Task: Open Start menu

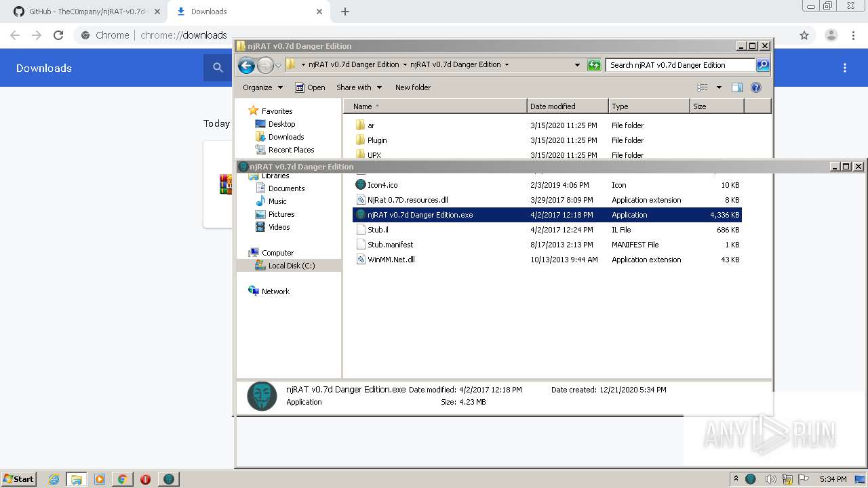Action: pyautogui.click(x=18, y=479)
